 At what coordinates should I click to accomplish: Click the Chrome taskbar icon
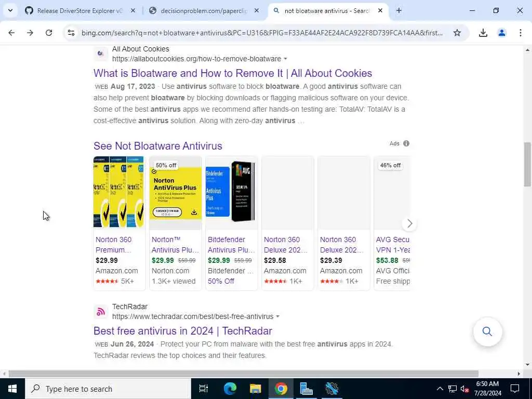pos(281,389)
